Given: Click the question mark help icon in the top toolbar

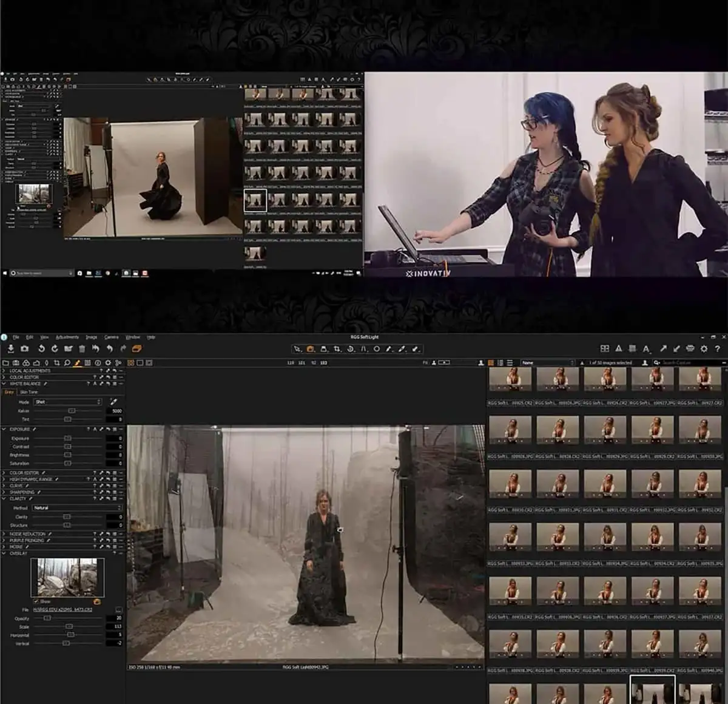Looking at the screenshot, I should click(716, 348).
